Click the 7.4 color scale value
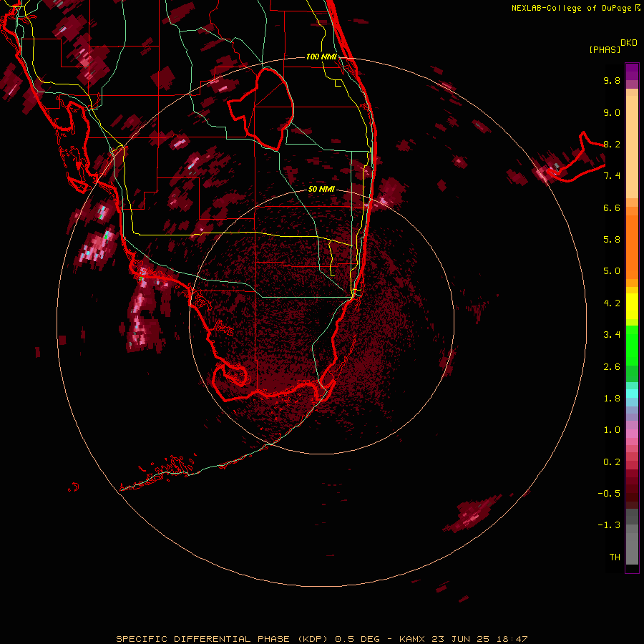Screen dimensions: 644x644 click(612, 176)
